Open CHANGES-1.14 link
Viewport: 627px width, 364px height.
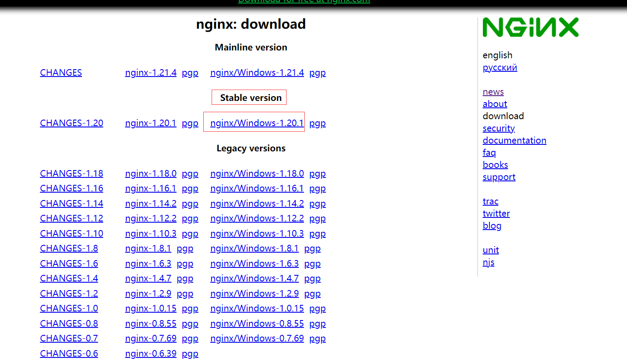point(71,204)
